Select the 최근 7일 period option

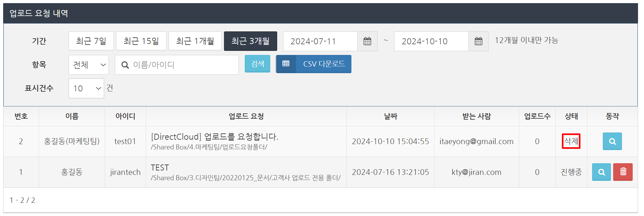91,41
